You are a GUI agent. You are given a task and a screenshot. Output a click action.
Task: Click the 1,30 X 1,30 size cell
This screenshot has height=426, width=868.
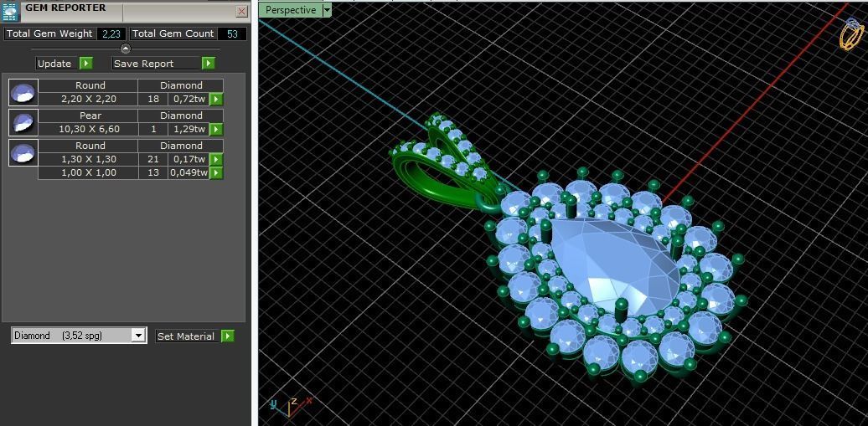(88, 159)
